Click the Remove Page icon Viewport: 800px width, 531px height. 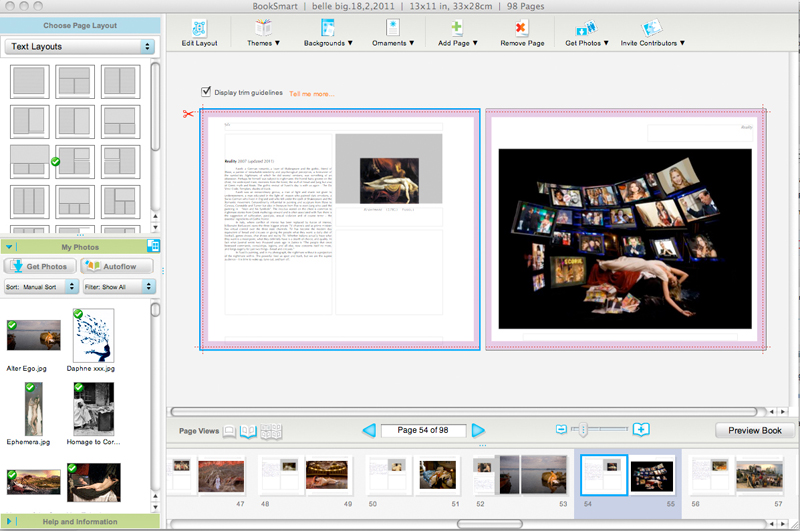(522, 29)
